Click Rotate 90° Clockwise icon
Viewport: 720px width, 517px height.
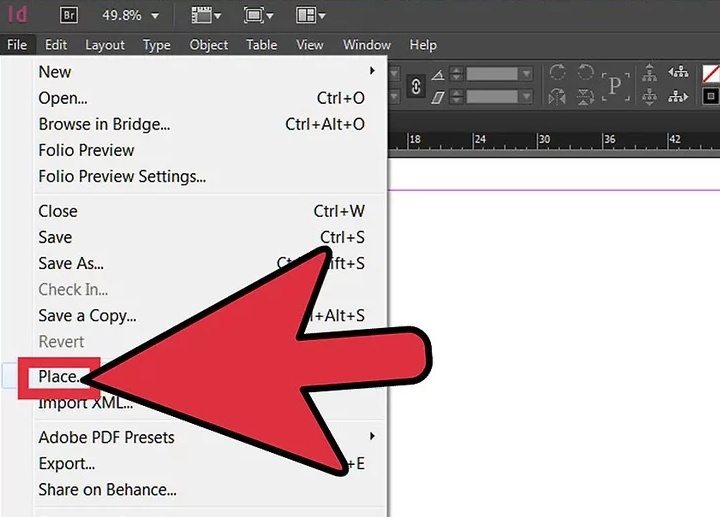point(557,73)
